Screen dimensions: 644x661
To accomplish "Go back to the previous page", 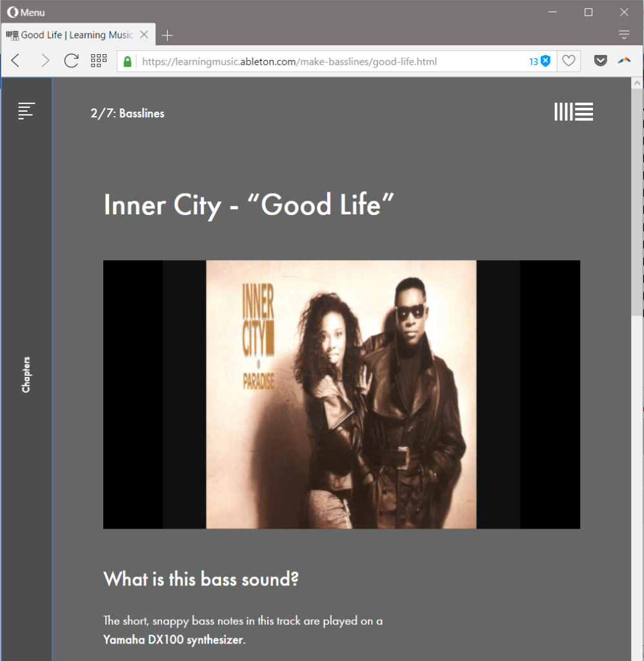I will point(16,61).
